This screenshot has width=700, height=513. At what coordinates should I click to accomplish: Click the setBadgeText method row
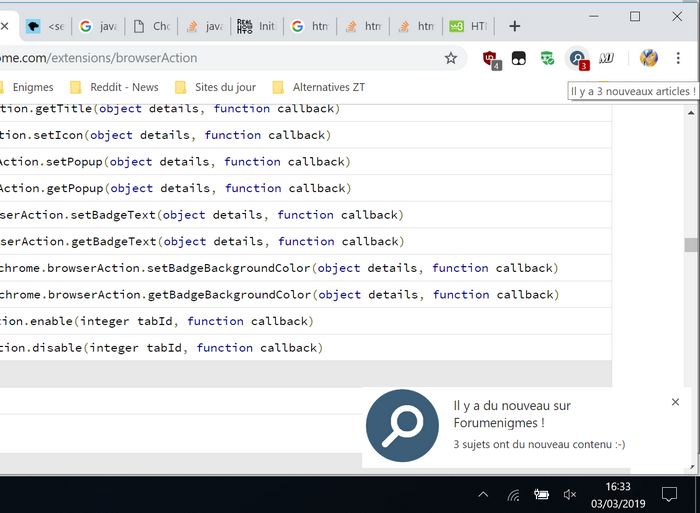click(x=305, y=215)
